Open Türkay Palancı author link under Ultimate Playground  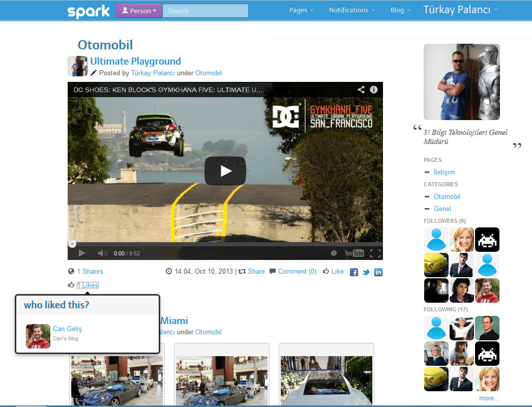(153, 73)
